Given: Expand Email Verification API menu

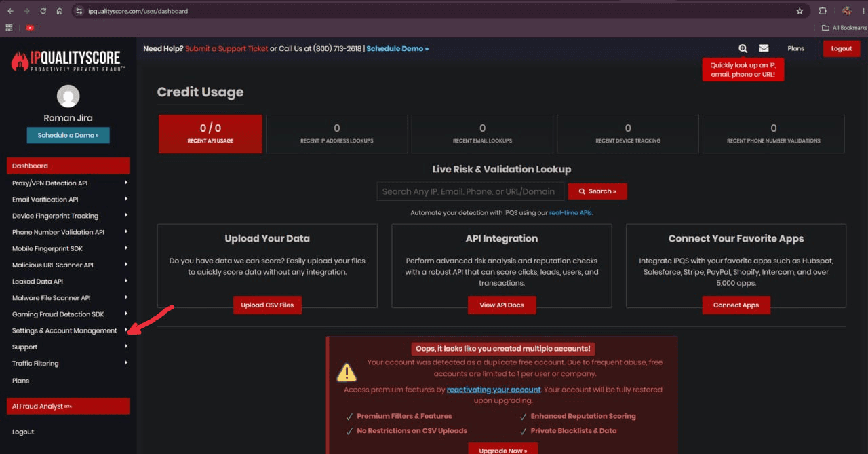Looking at the screenshot, I should (x=68, y=200).
